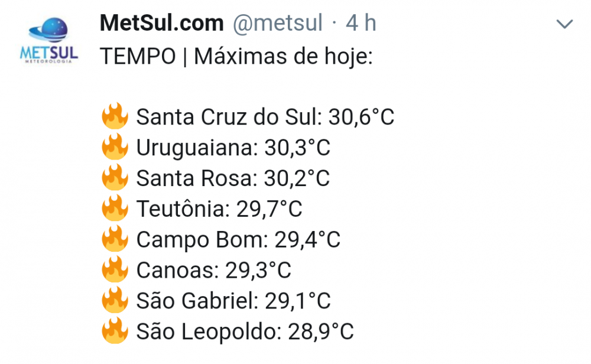
Task: Click the 'São Gabriel: 29,1°C' text line
Action: [233, 301]
